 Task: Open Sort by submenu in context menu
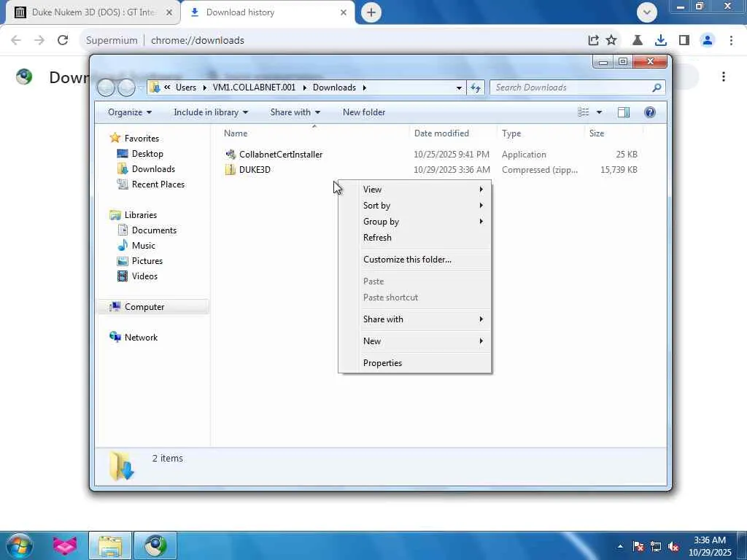click(x=414, y=205)
